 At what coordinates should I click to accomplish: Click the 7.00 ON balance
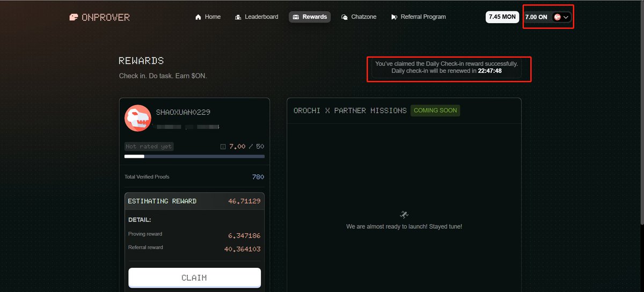pos(536,17)
